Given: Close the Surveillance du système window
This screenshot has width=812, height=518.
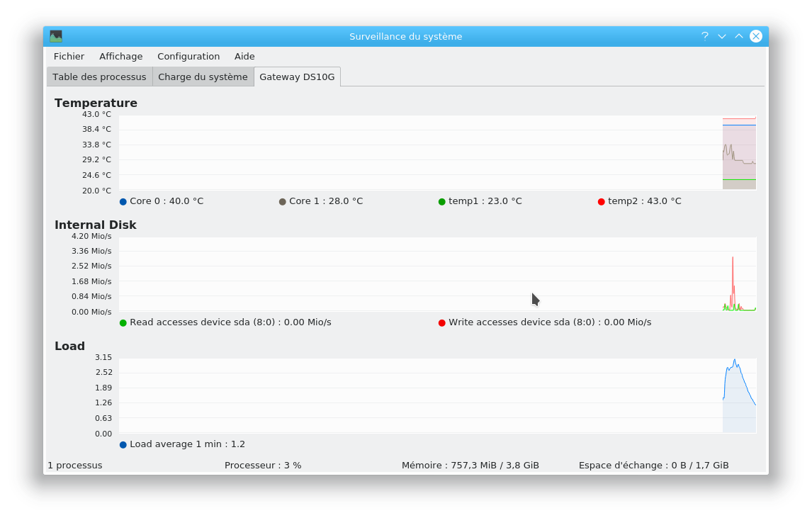Looking at the screenshot, I should pyautogui.click(x=756, y=36).
